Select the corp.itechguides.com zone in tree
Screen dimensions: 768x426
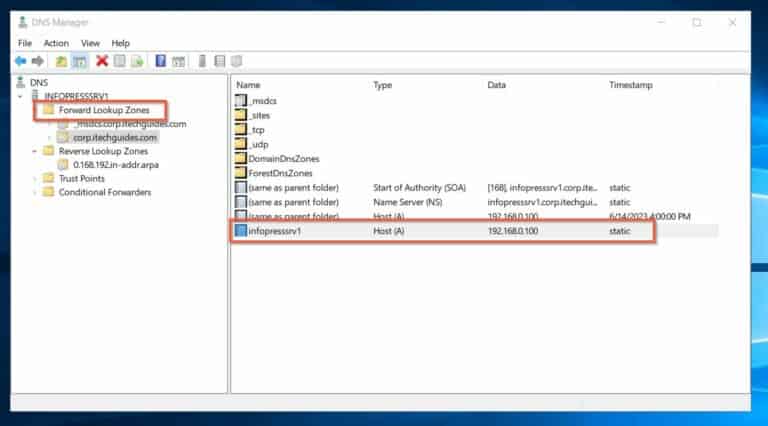pos(115,138)
